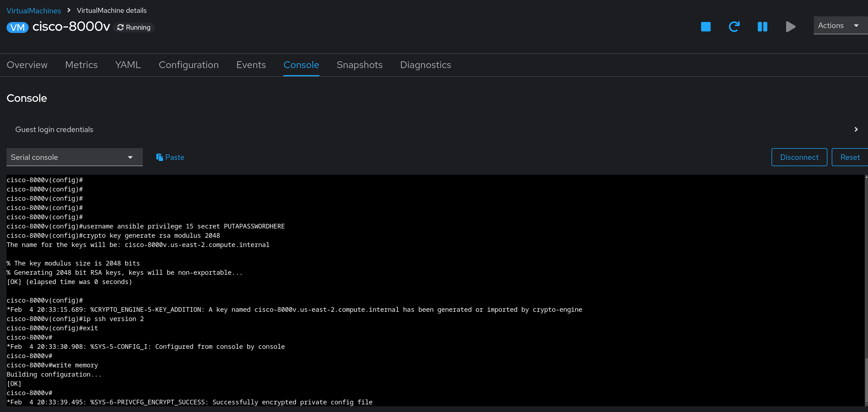This screenshot has height=412, width=868.
Task: Select the Diagnostics tab
Action: pyautogui.click(x=425, y=65)
